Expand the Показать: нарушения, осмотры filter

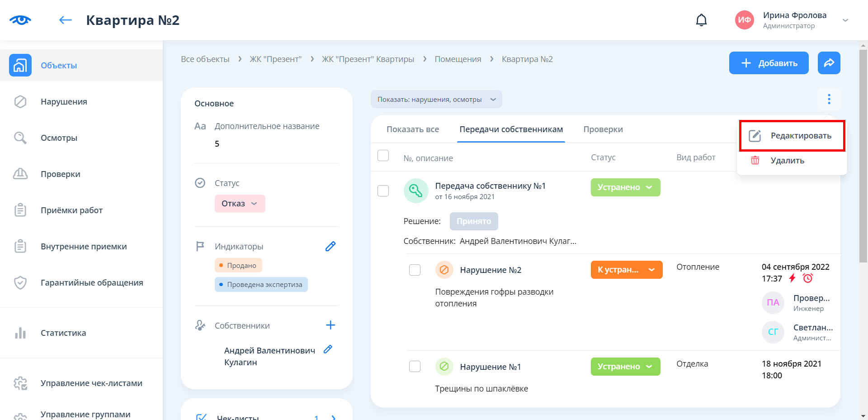[436, 100]
